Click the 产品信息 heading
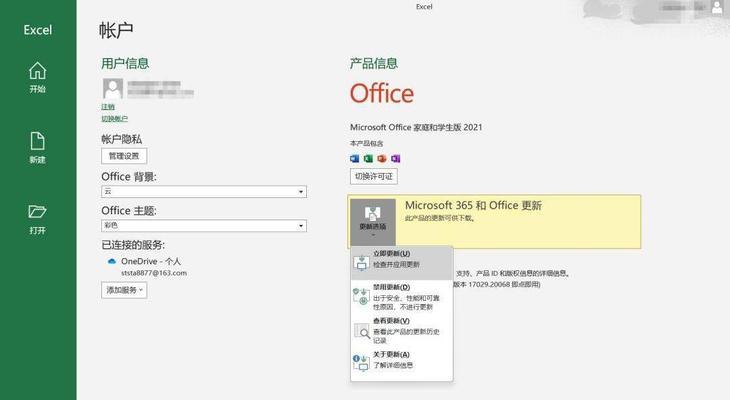The image size is (730, 400). (x=374, y=63)
